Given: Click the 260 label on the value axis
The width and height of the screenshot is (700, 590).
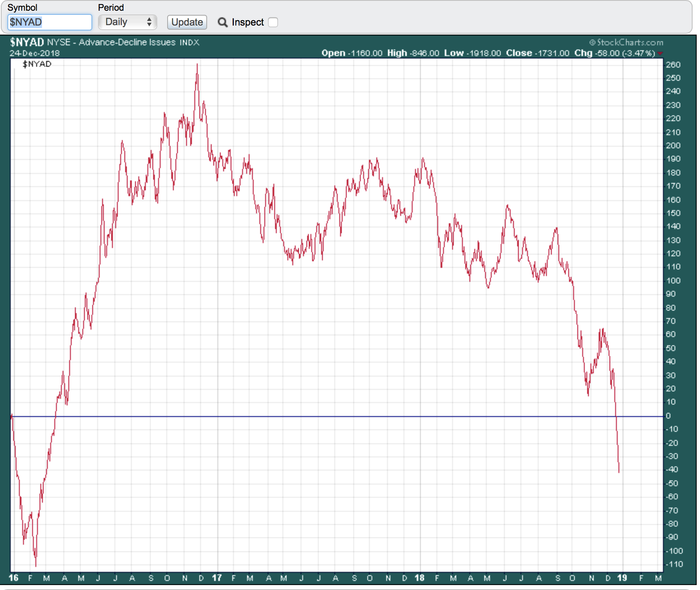Looking at the screenshot, I should point(673,65).
